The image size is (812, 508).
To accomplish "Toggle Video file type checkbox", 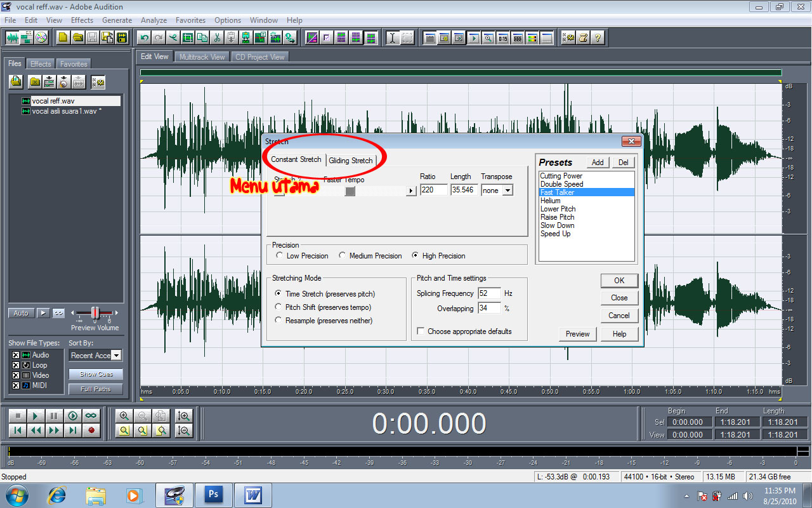I will pyautogui.click(x=16, y=375).
